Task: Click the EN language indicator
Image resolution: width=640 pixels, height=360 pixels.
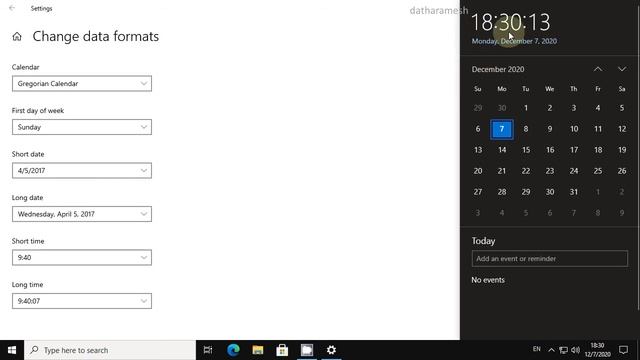Action: (536, 349)
